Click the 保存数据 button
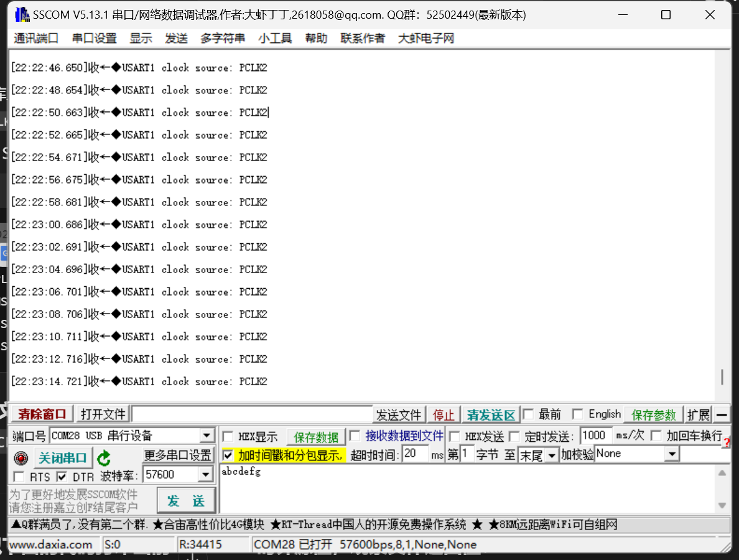The width and height of the screenshot is (739, 560). (x=316, y=437)
